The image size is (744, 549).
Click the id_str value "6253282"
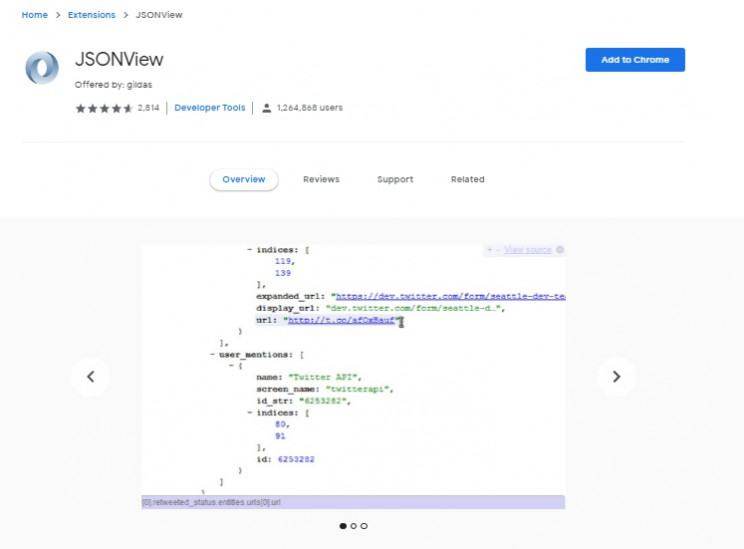[x=322, y=401]
